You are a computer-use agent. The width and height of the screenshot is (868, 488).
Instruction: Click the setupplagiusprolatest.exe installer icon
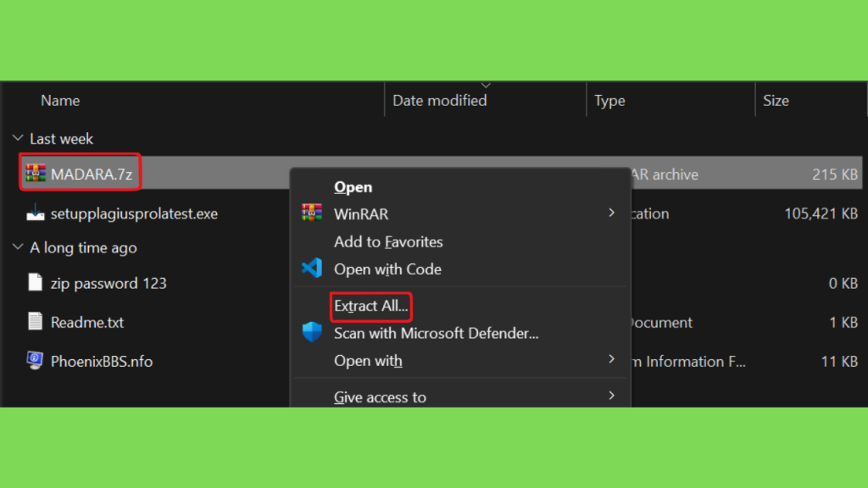pos(36,213)
